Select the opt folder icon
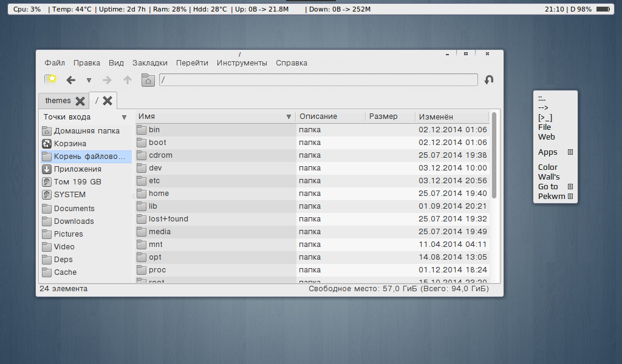Screen dimensions: 622x364 (x=142, y=257)
